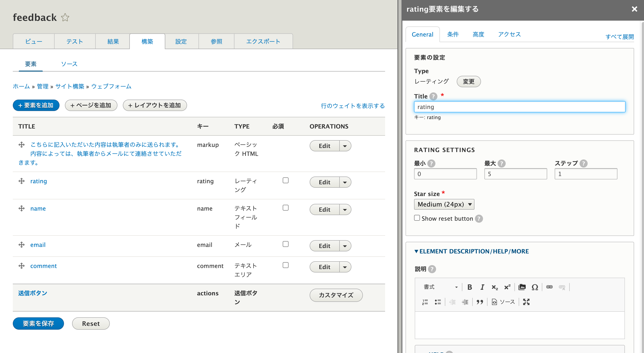644x353 pixels.
Task: Collapse Element Description/Help/More section
Action: 472,251
